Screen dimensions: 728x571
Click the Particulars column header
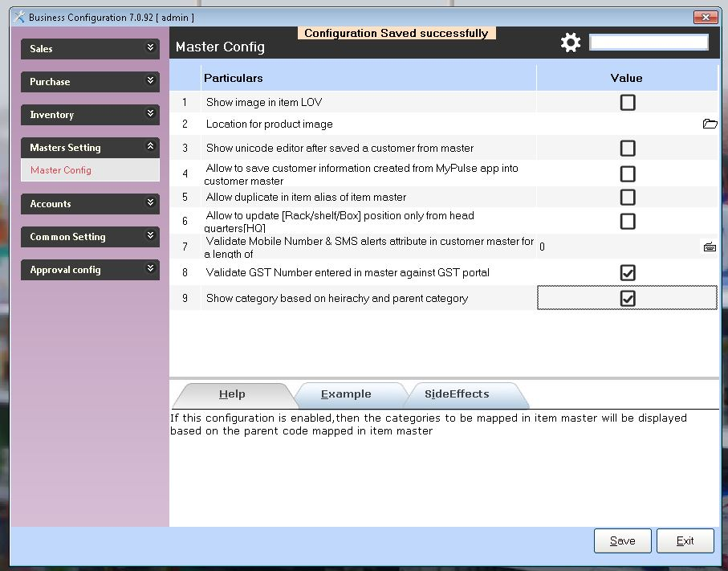tap(368, 78)
